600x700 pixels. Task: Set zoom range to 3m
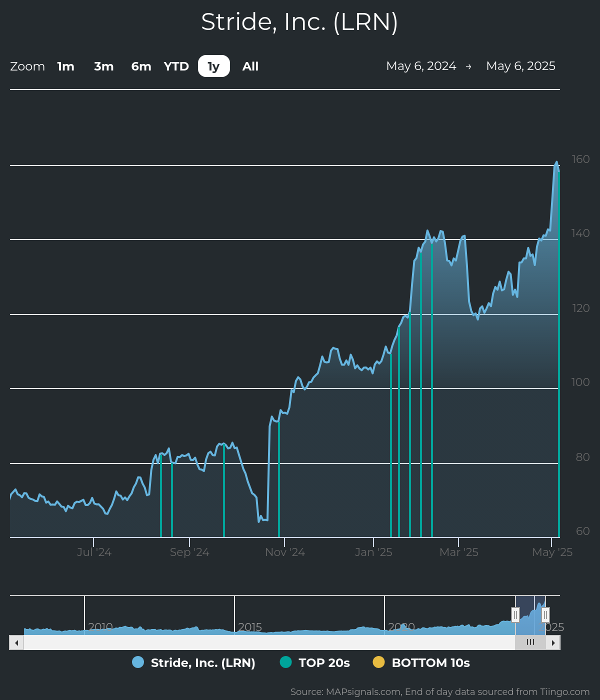coord(104,66)
